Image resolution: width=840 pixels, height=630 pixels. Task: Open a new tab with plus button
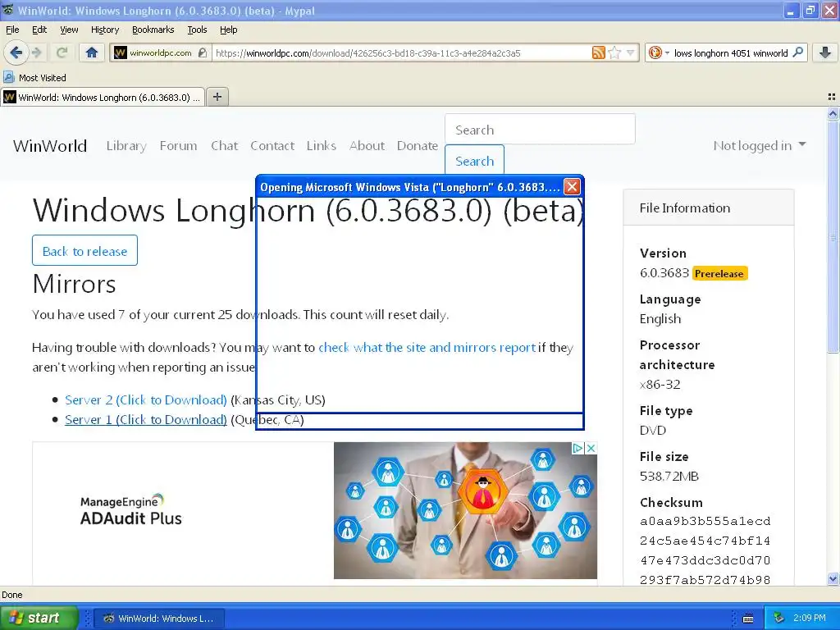pyautogui.click(x=217, y=97)
